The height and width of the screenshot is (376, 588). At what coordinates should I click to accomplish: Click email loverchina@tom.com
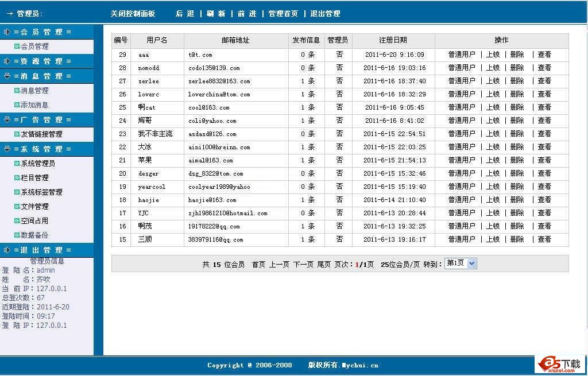click(x=219, y=95)
